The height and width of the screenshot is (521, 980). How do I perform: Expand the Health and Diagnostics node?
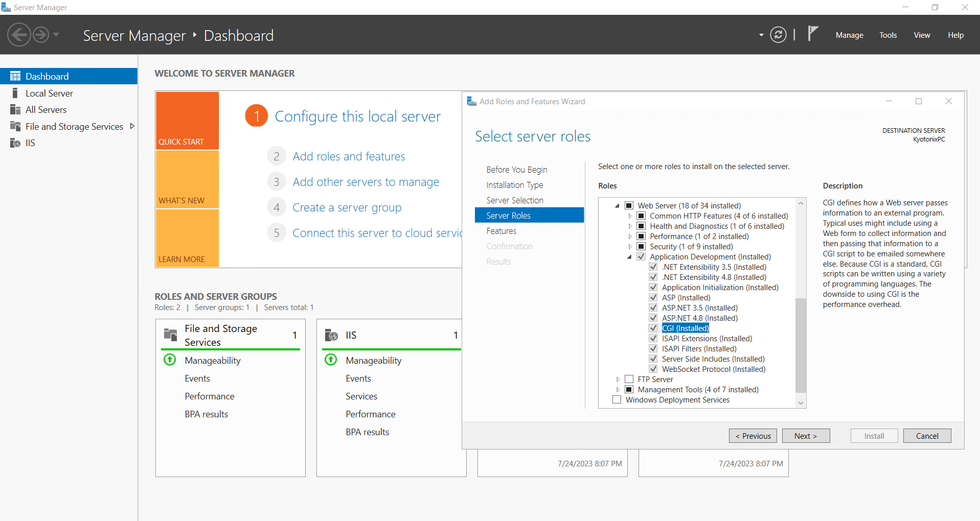(x=630, y=226)
